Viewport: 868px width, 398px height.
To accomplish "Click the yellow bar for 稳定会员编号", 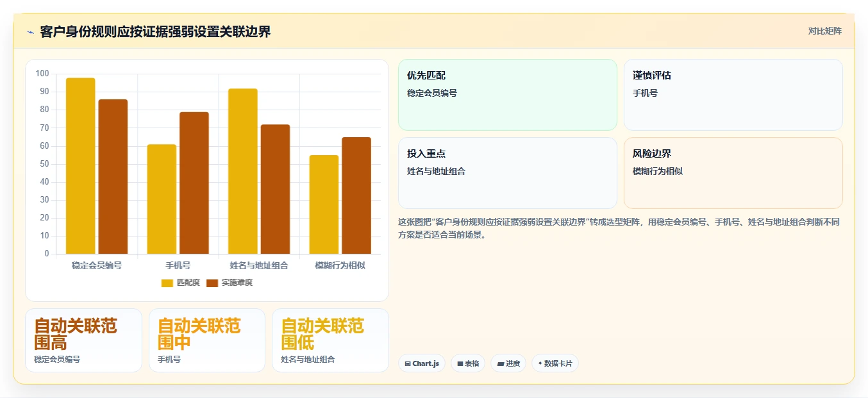I will pos(81,166).
